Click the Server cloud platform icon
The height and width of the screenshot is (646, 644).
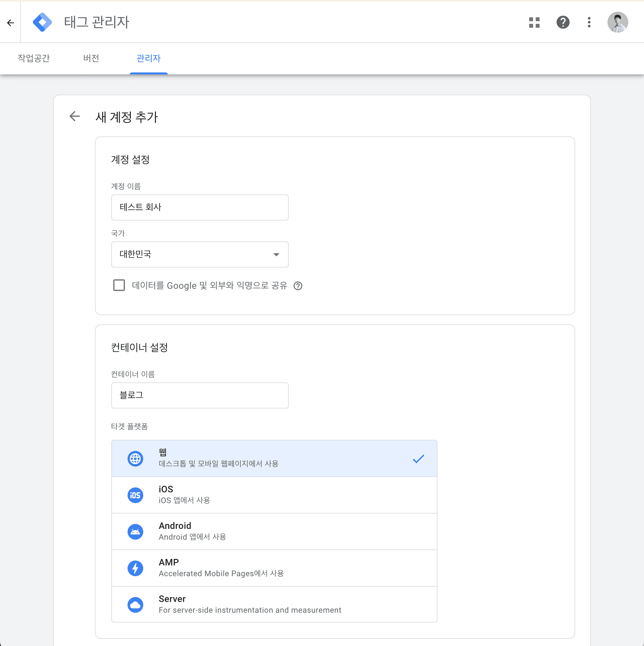135,605
